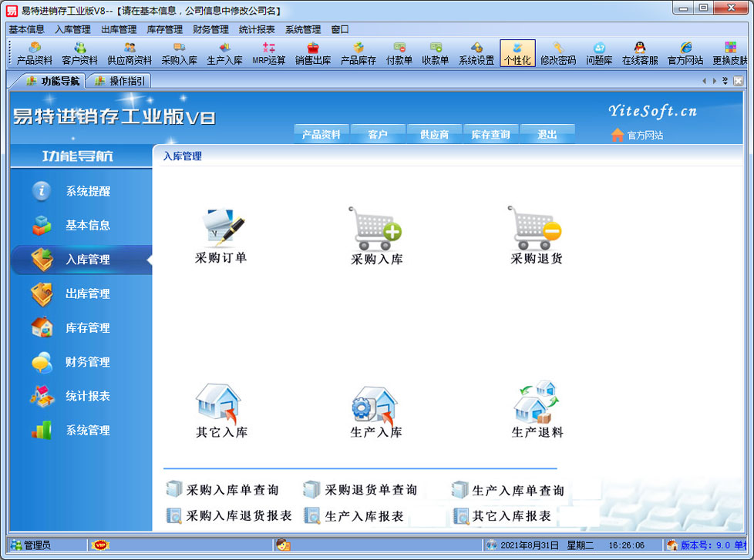Switch to the 操作指引 tab
754x560 pixels.
[121, 81]
